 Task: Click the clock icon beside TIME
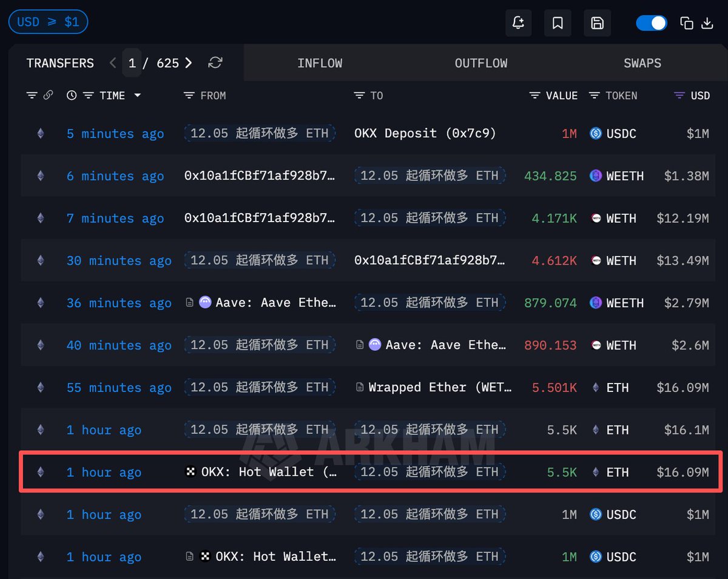72,95
